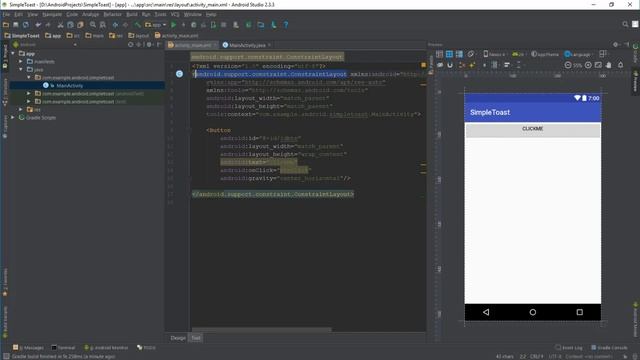Open the File menu
This screenshot has width=640, height=360.
pos(6,14)
